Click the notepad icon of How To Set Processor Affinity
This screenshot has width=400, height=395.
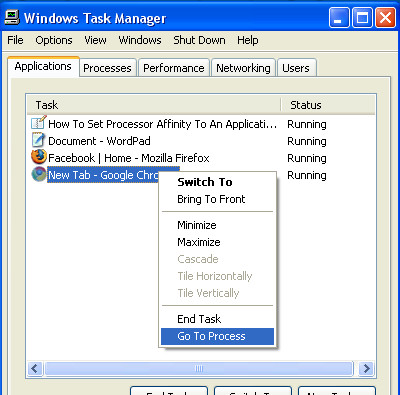tap(38, 123)
